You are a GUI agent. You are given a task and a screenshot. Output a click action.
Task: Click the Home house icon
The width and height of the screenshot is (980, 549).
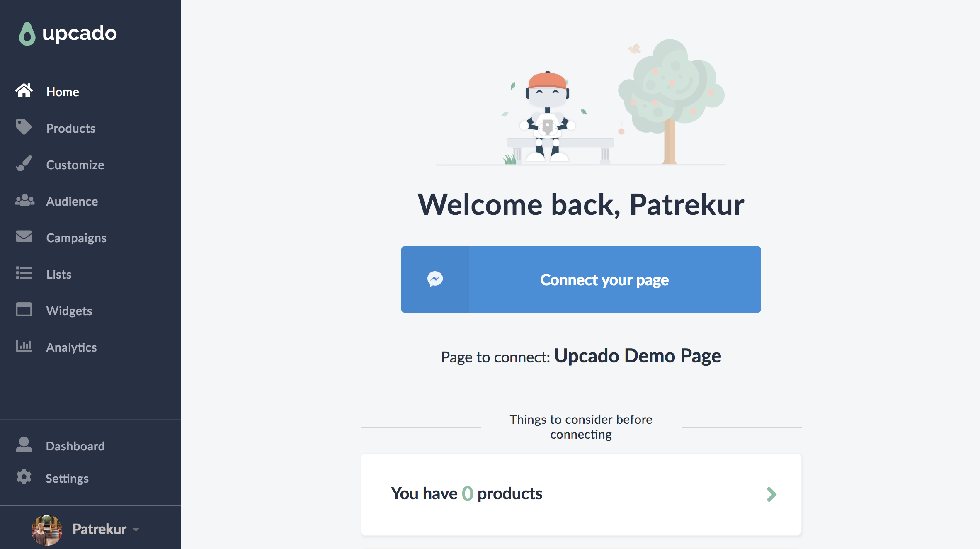pos(24,91)
